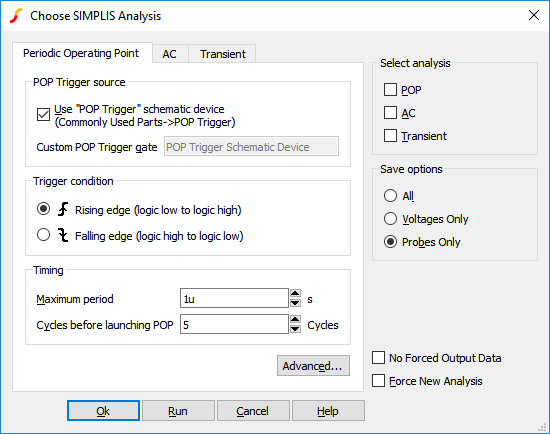Enable the Transient analysis checkbox
The height and width of the screenshot is (434, 550).
tap(390, 136)
